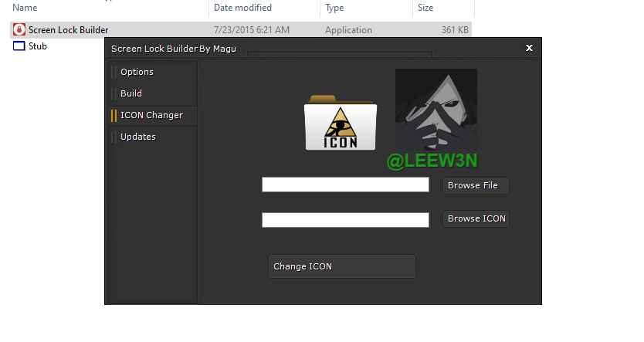Click the green @LEEW3N watermark text
This screenshot has width=644, height=342.
pyautogui.click(x=432, y=161)
